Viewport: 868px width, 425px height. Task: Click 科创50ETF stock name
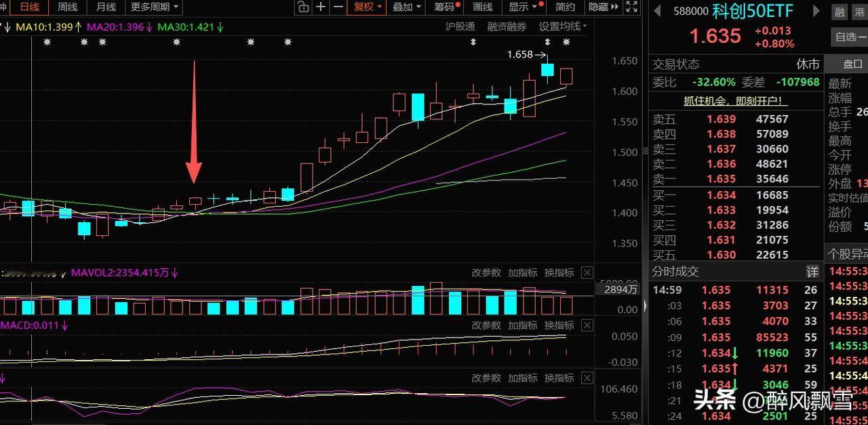click(753, 11)
